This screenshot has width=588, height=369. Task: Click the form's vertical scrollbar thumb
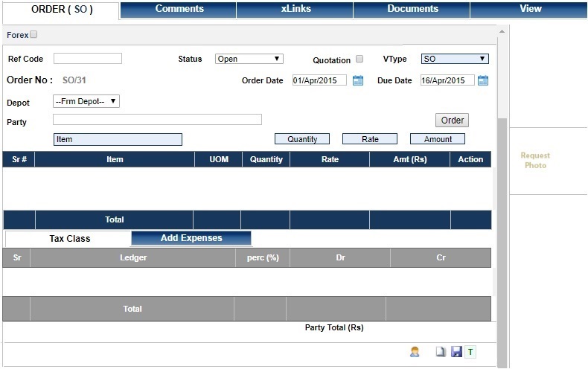pyautogui.click(x=502, y=242)
